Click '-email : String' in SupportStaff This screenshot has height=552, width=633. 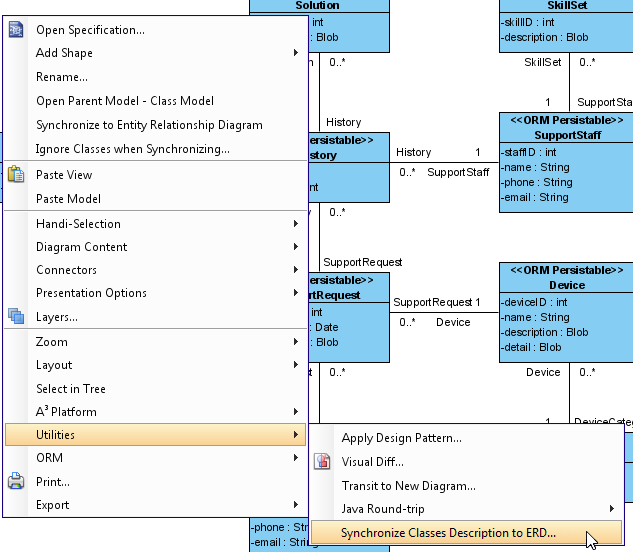tap(534, 197)
